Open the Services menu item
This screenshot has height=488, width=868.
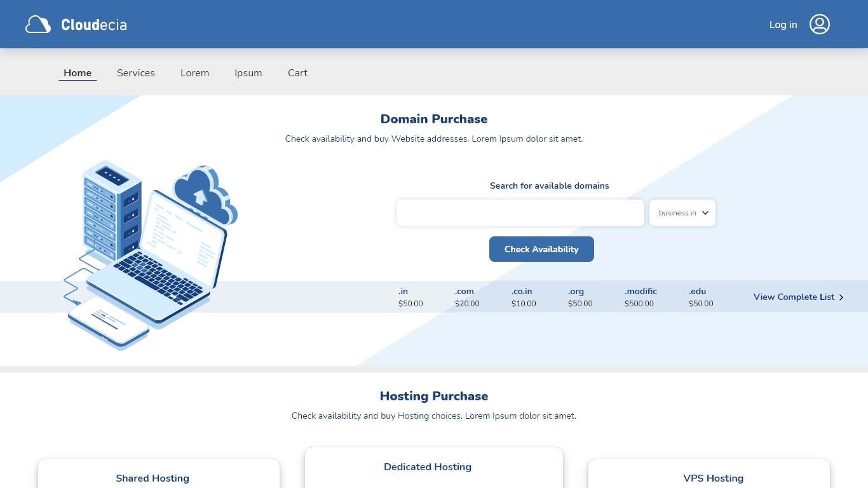(x=136, y=73)
